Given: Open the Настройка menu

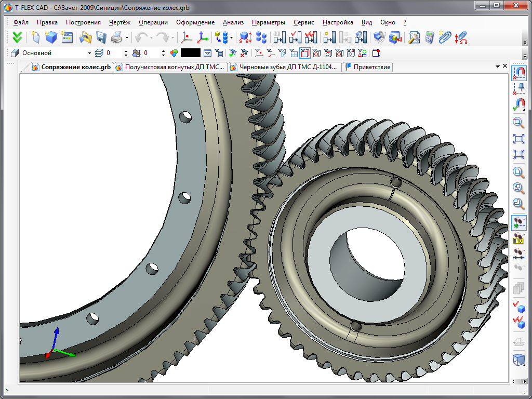Looking at the screenshot, I should (x=338, y=22).
